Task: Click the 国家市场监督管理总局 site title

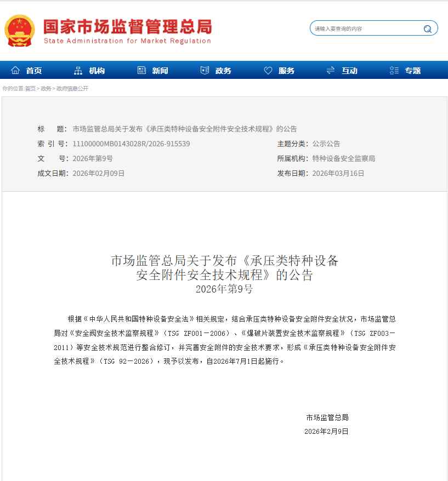Action: pos(127,27)
